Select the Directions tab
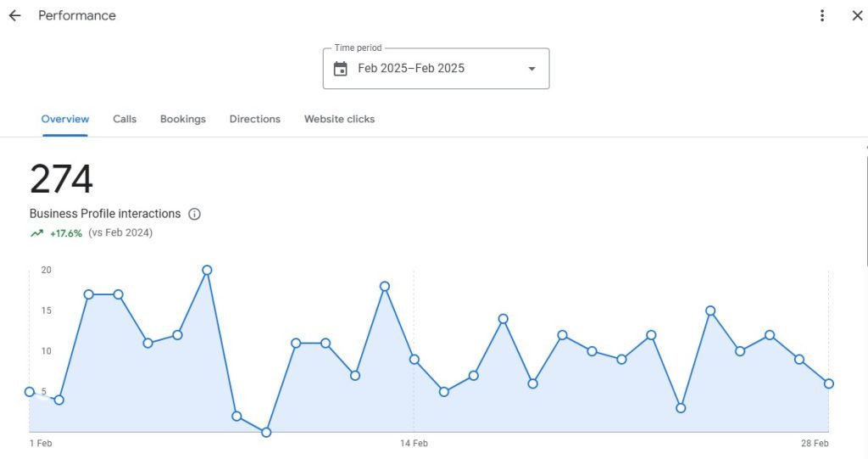 point(254,119)
